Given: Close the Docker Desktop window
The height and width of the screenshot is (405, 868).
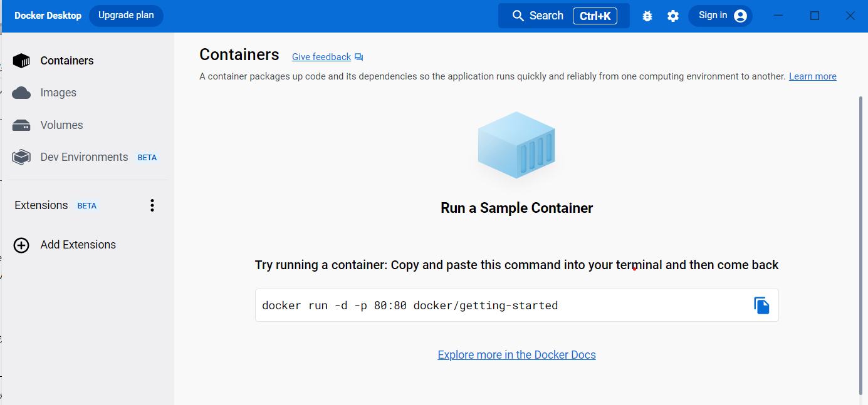Looking at the screenshot, I should 850,16.
